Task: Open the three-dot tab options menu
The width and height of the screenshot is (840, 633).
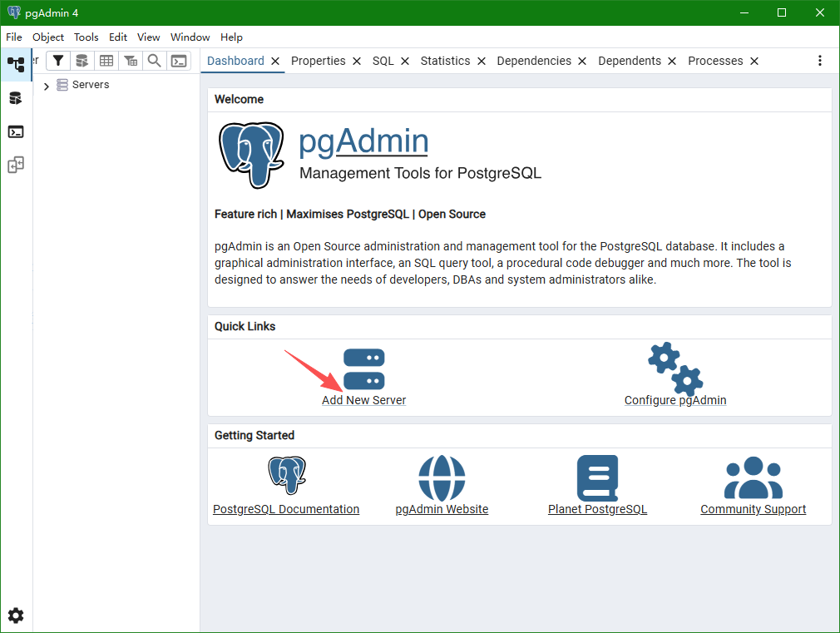Action: 820,61
